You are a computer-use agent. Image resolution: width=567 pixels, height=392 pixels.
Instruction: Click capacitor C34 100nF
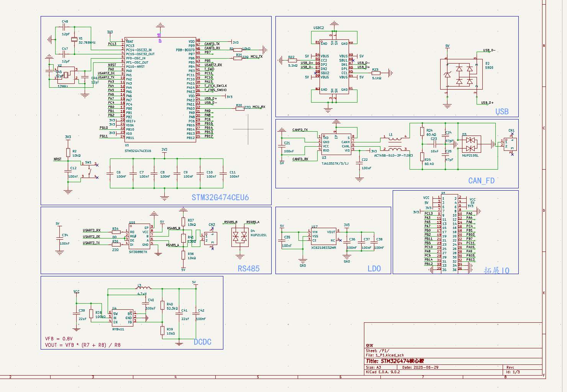pyautogui.click(x=59, y=238)
